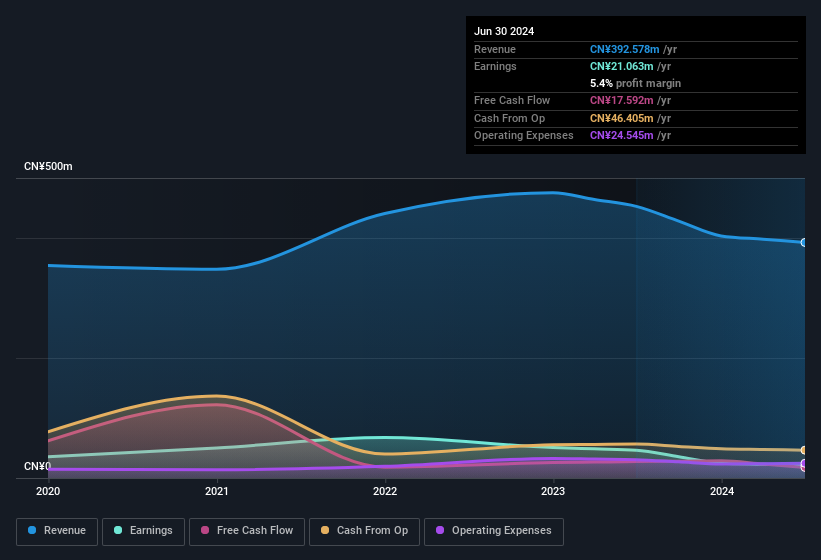Click the 2023 x-axis label
The image size is (821, 560).
(x=553, y=491)
